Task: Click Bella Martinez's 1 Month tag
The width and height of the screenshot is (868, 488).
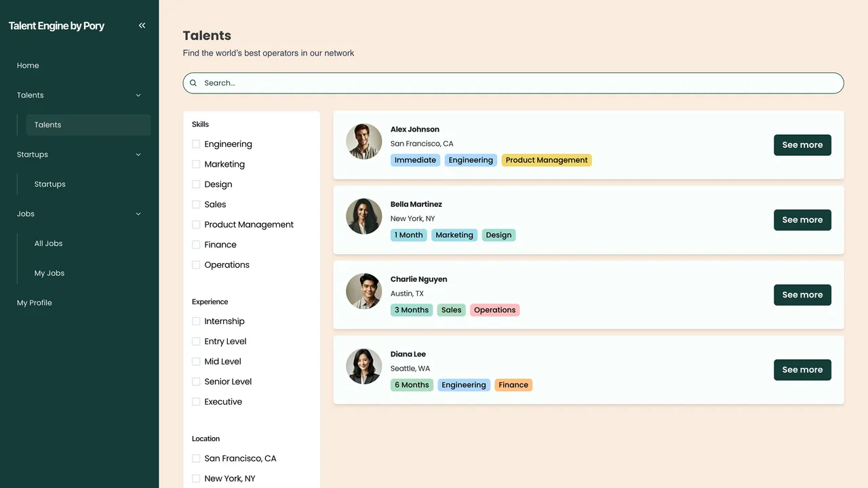Action: tap(409, 235)
